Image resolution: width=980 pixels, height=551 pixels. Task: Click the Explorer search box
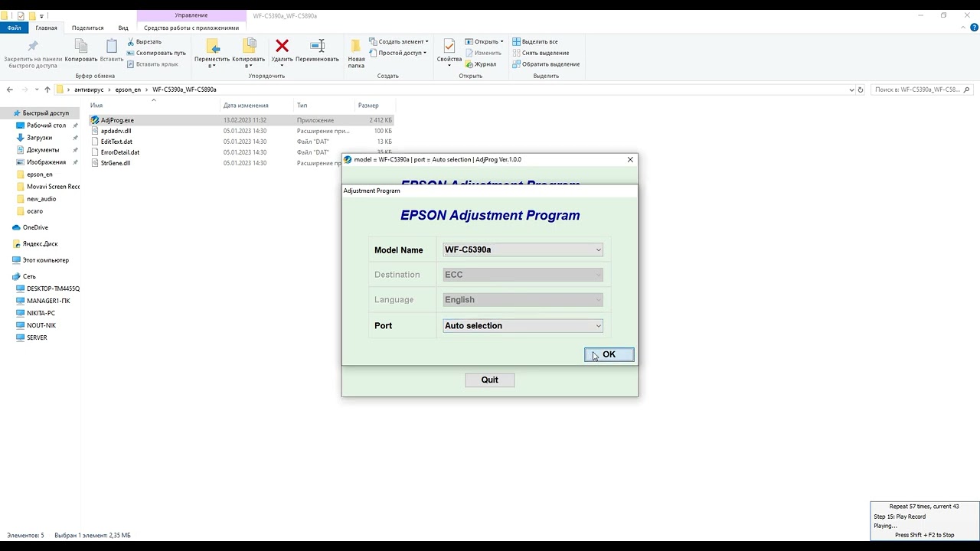click(x=921, y=90)
